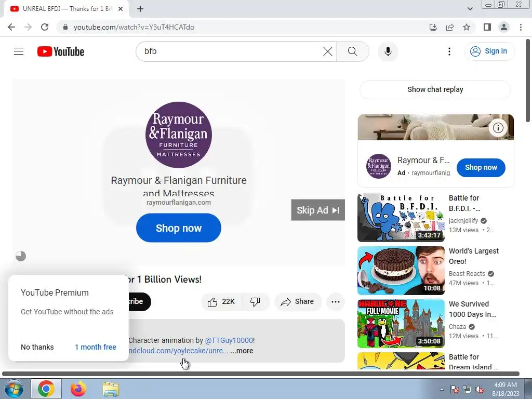The height and width of the screenshot is (399, 532).
Task: Click raymourflanigan.com ad link
Action: coord(179,203)
